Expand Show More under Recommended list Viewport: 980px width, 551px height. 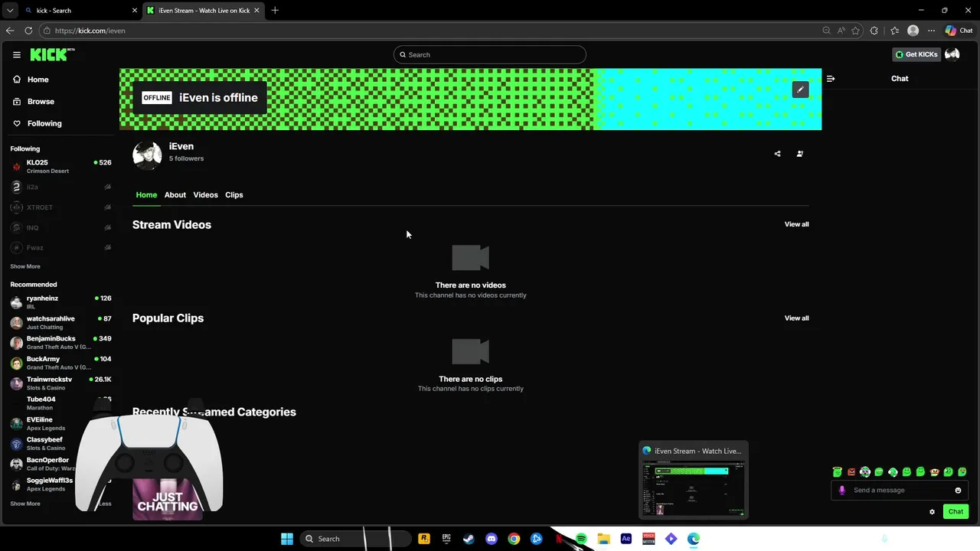pos(25,504)
